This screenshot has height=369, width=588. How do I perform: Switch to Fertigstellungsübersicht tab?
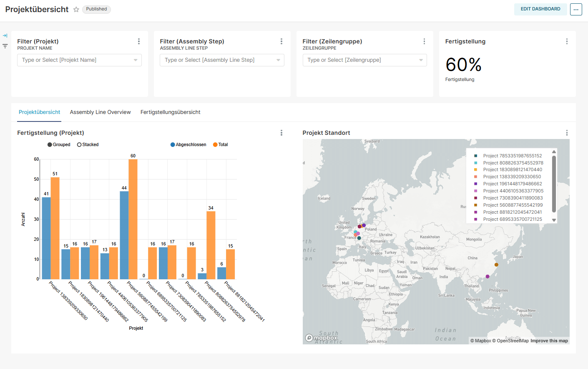tap(170, 112)
